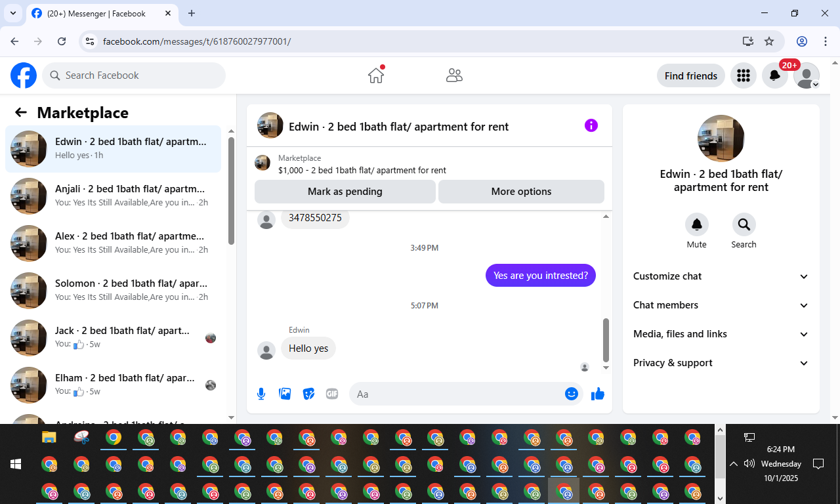
Task: Mute the Edwin conversation
Action: point(697,224)
